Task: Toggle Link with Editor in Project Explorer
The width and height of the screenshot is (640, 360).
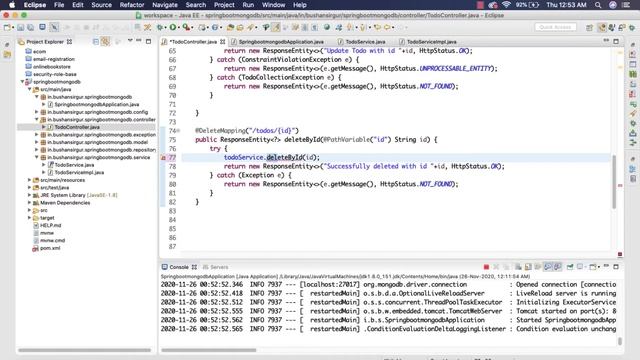Action: pos(105,42)
